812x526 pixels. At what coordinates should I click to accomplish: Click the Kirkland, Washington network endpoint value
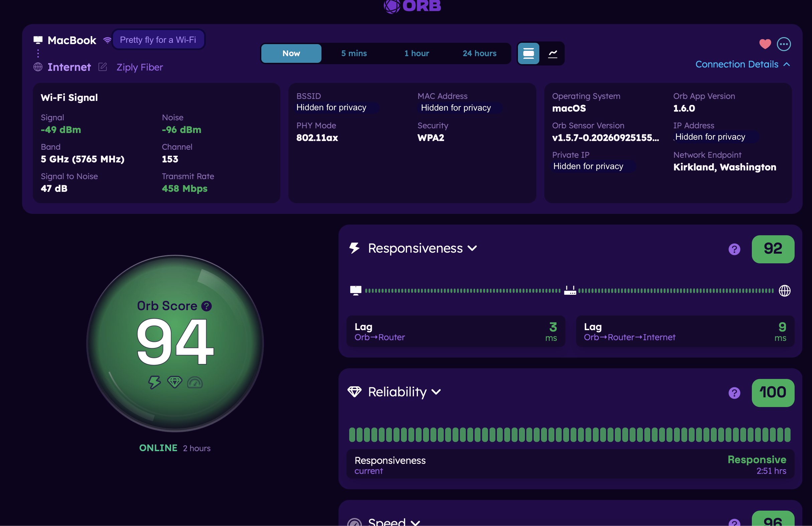pyautogui.click(x=725, y=167)
